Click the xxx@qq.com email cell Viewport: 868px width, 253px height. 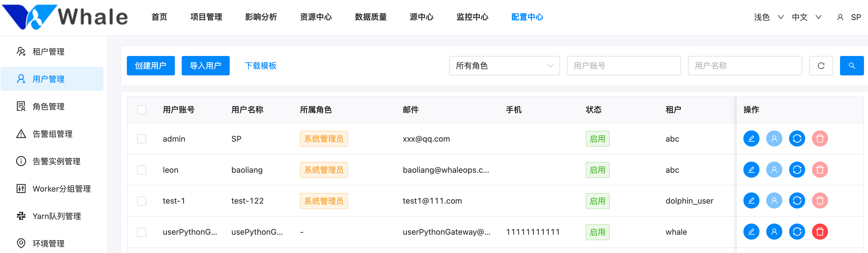point(426,139)
